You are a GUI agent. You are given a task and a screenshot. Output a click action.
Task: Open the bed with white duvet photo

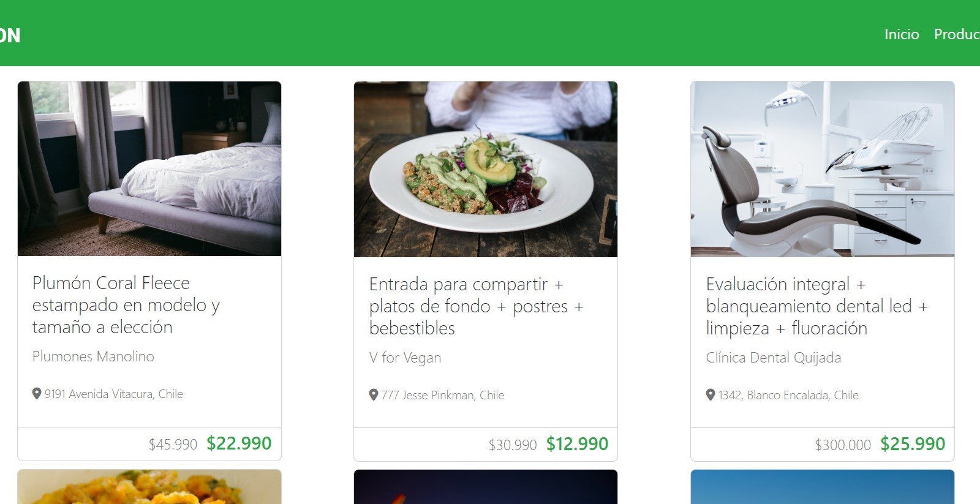(149, 168)
